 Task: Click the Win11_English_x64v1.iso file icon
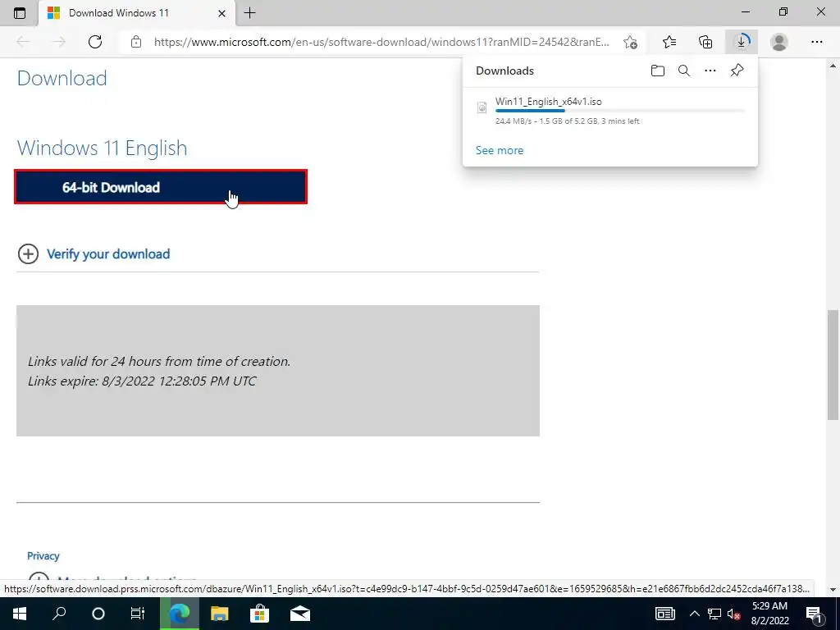(482, 107)
